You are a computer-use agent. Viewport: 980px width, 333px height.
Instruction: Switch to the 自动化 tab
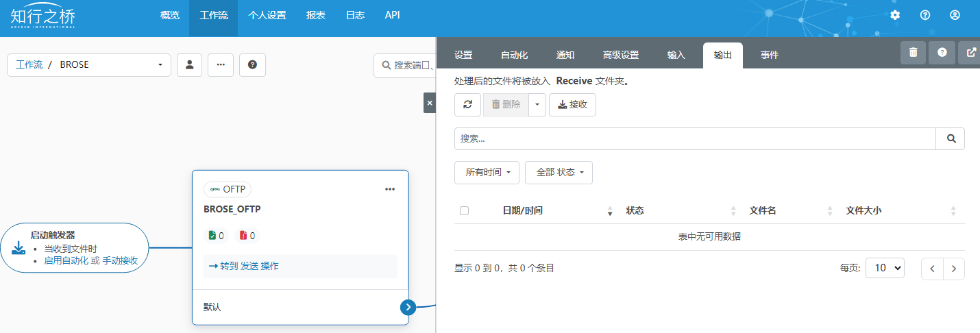tap(514, 55)
